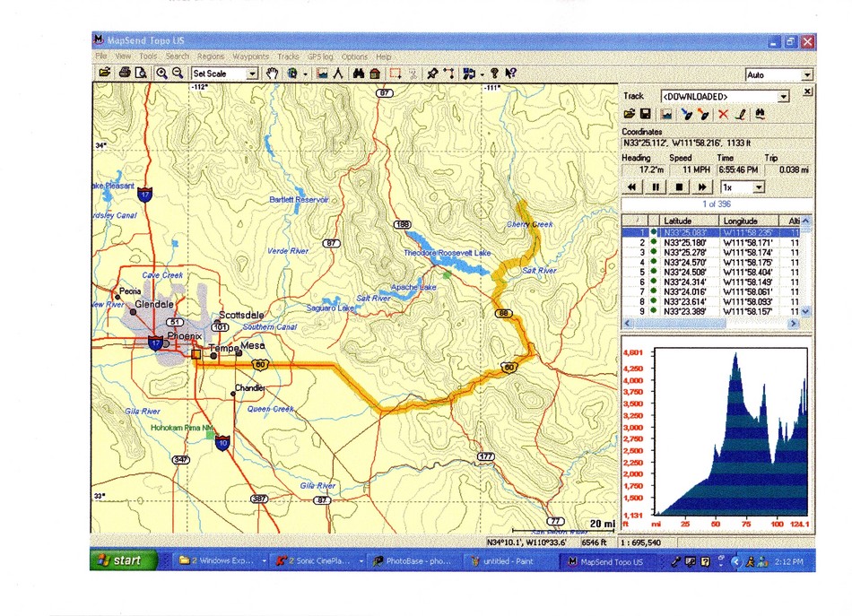
Task: Click the GPS upload/download transfer icon
Action: coord(469,74)
